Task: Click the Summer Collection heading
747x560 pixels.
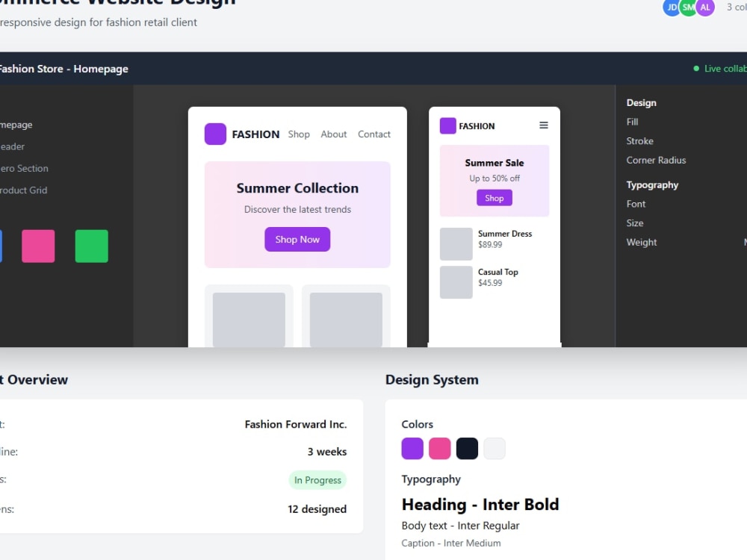Action: (x=297, y=188)
